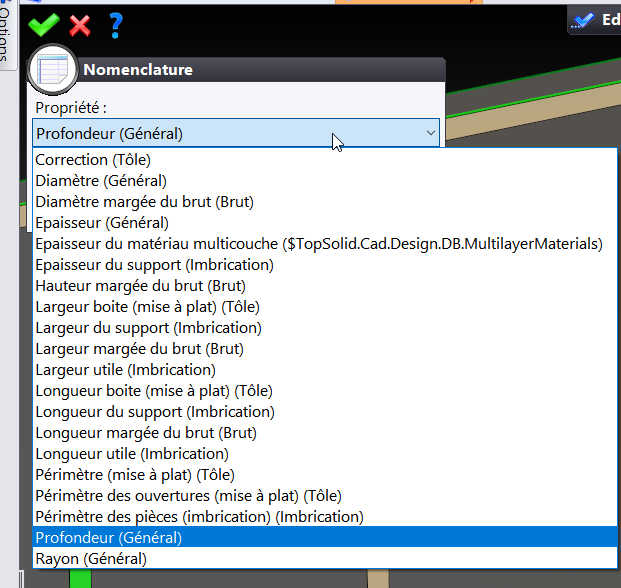Choose Epaisseur du matériau multicouche entry
Viewport: 621px width, 588px height.
(325, 244)
